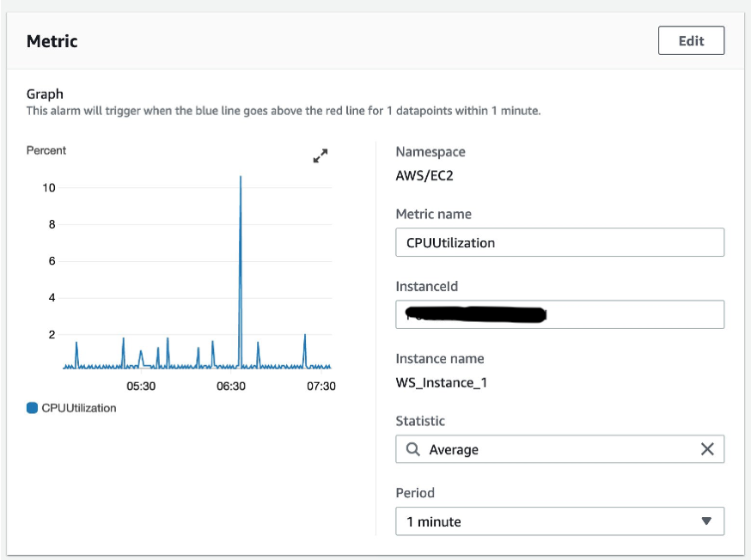Viewport: 751px width, 560px height.
Task: Clear the Average statistic with the X
Action: pyautogui.click(x=707, y=449)
